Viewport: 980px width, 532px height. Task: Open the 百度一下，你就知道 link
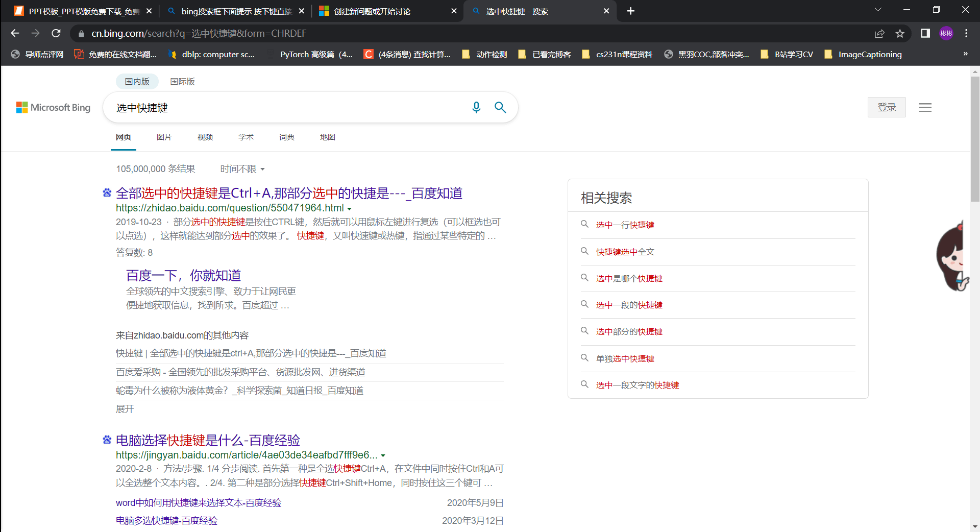[183, 276]
